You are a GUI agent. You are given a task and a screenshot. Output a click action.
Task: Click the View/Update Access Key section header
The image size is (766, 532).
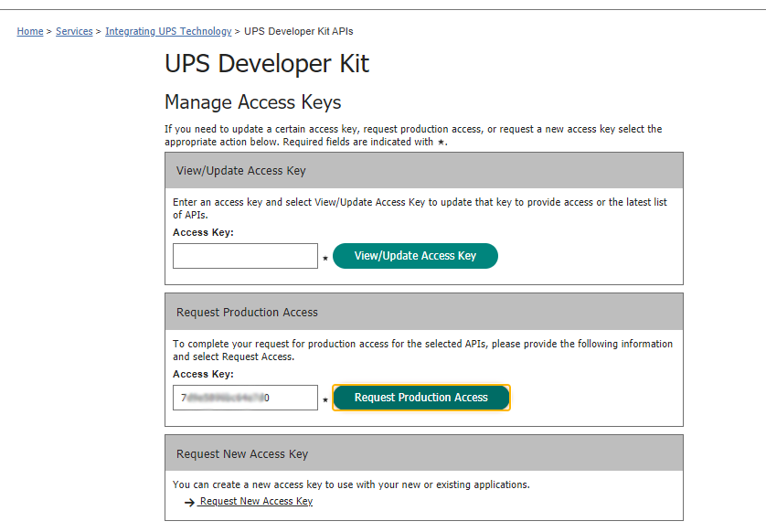424,171
